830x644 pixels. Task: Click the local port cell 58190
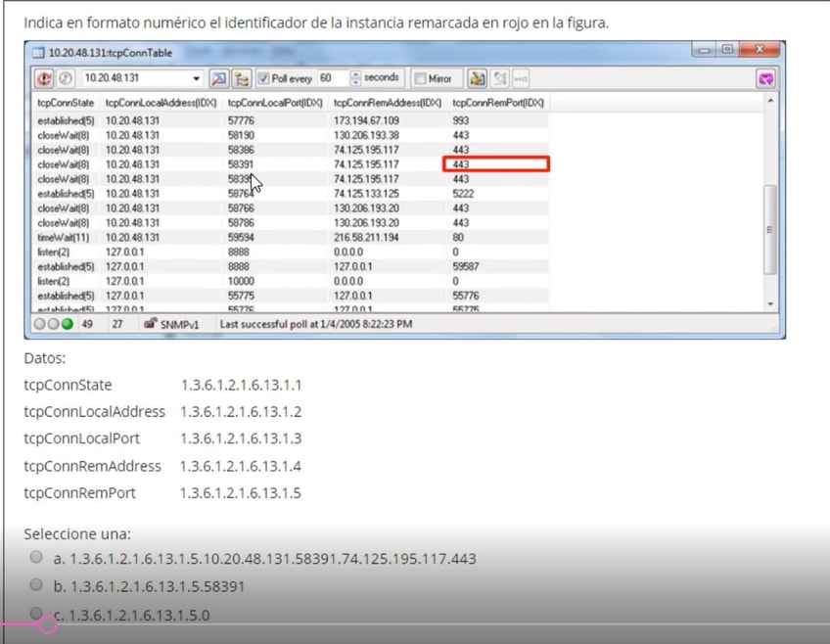pyautogui.click(x=241, y=135)
